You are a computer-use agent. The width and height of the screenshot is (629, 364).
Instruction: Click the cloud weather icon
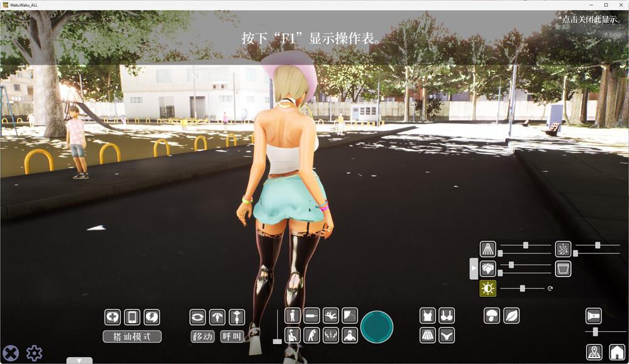click(x=488, y=268)
